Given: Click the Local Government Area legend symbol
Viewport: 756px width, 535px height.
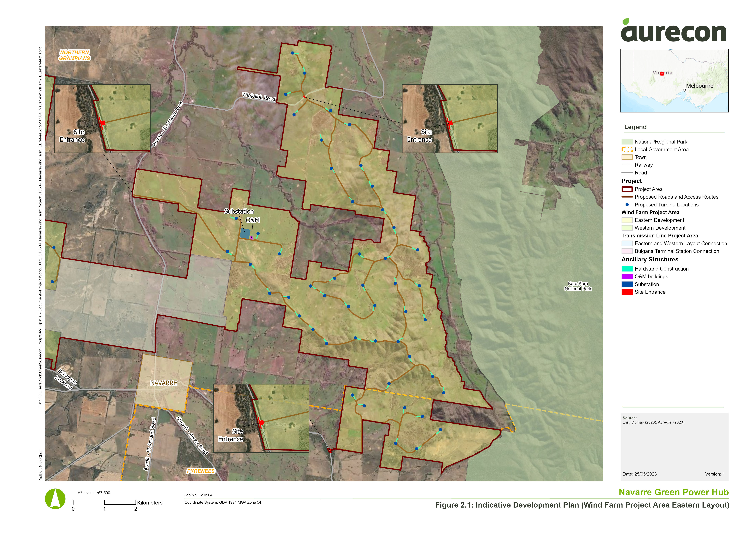Looking at the screenshot, I should [x=627, y=150].
